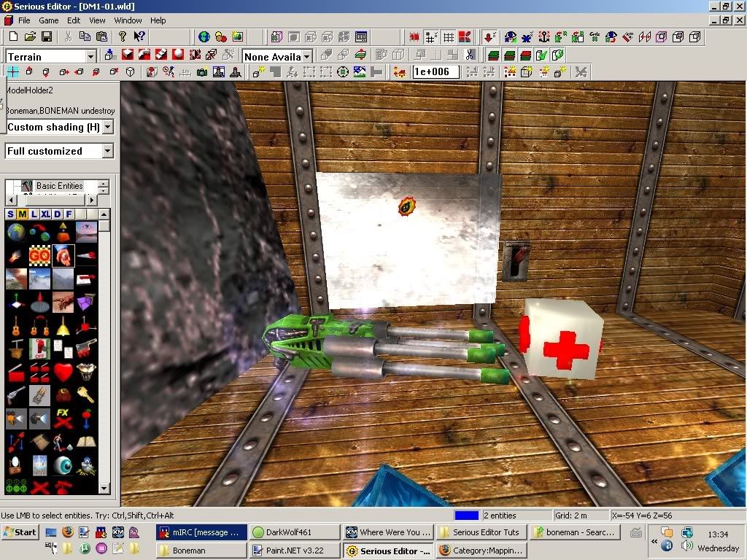Toggle extra large thumbnail size XL

(x=45, y=214)
